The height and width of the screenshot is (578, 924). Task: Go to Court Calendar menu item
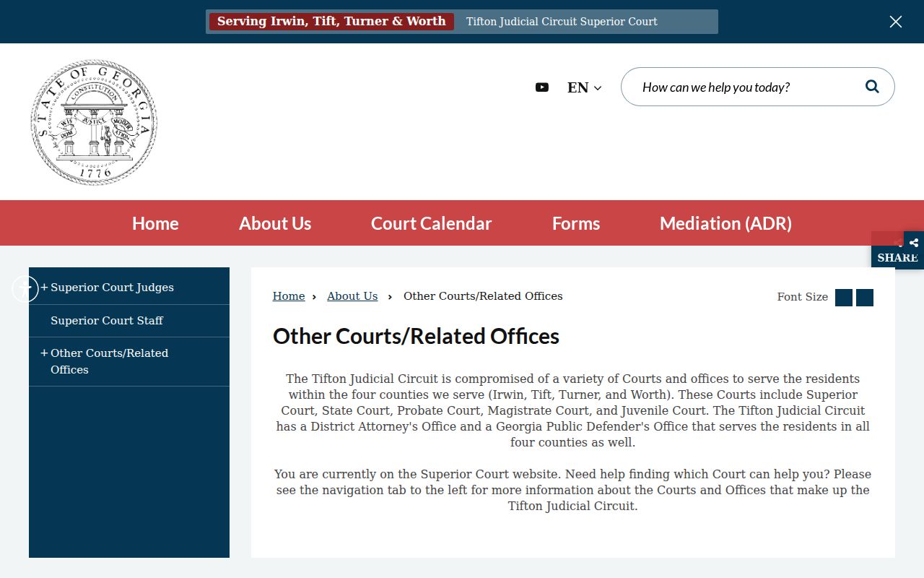pyautogui.click(x=431, y=223)
